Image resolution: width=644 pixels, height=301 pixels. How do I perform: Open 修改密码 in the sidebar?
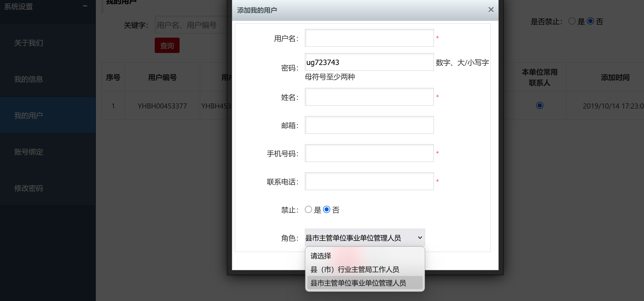(48, 188)
